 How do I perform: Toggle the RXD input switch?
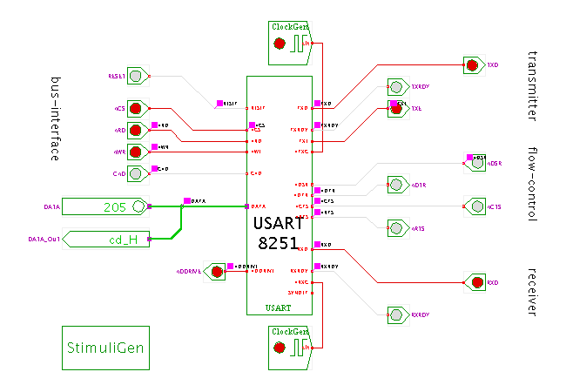(x=475, y=282)
